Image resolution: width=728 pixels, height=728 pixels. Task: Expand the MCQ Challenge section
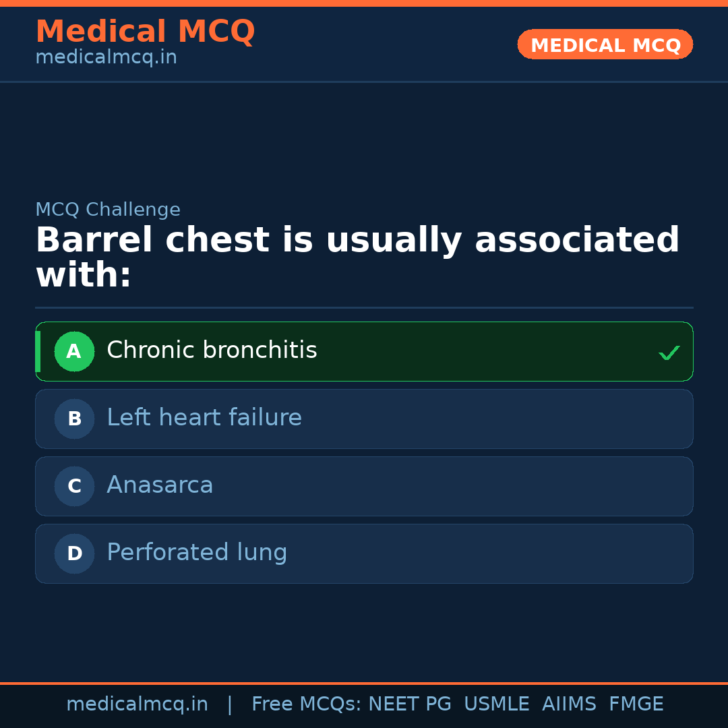coord(108,210)
